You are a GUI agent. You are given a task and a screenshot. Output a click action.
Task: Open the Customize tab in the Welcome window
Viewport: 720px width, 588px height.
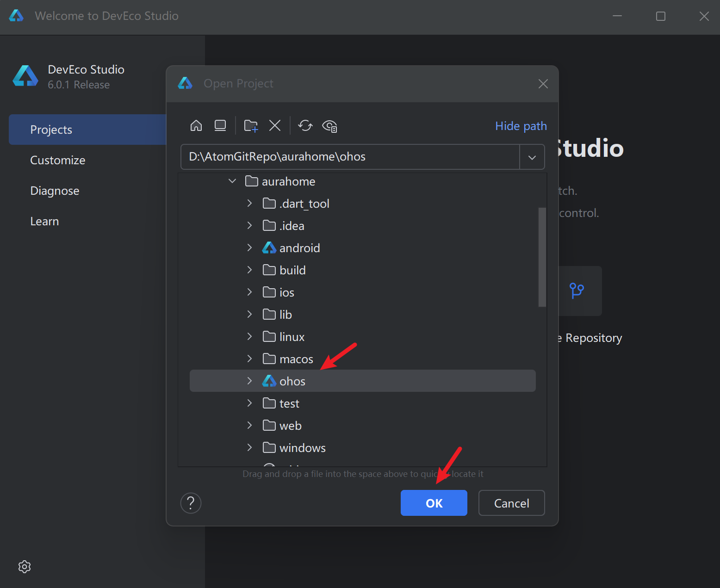click(x=58, y=160)
